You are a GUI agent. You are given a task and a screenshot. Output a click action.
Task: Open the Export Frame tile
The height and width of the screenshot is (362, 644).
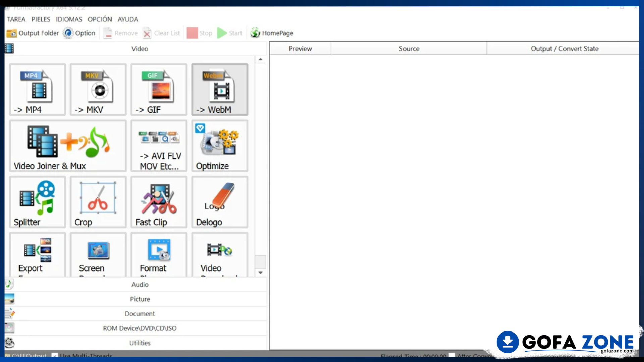click(37, 255)
